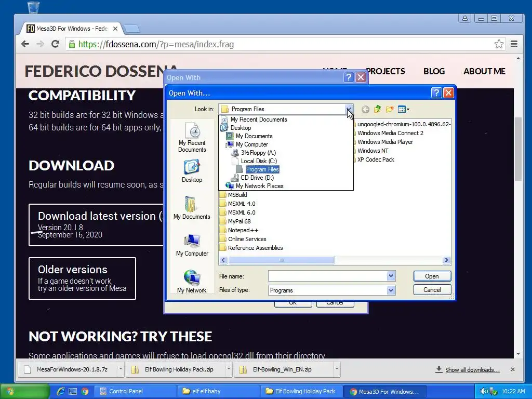Open My Network in places bar
This screenshot has height=399, width=532.
192,281
